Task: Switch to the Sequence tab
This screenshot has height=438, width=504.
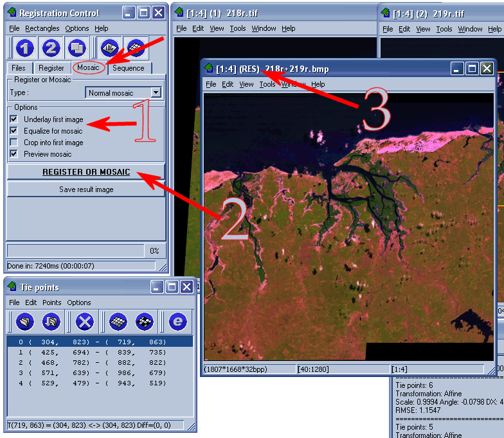Action: point(129,68)
